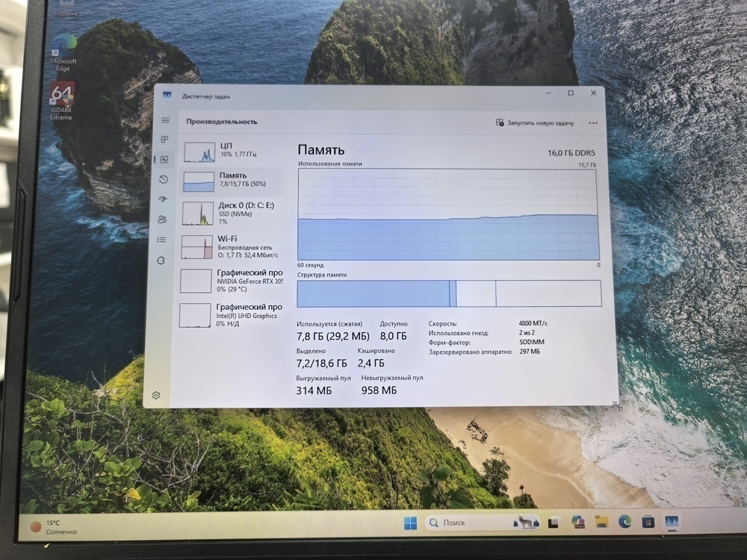Viewport: 747px width, 560px height.
Task: Click Запустить новую задачу button
Action: 535,123
